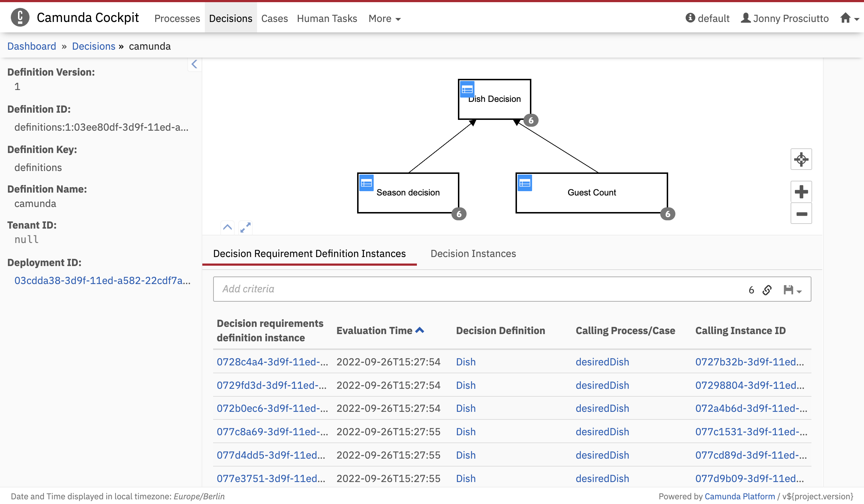Collapse the left sidebar panel
This screenshot has height=504, width=864.
194,64
